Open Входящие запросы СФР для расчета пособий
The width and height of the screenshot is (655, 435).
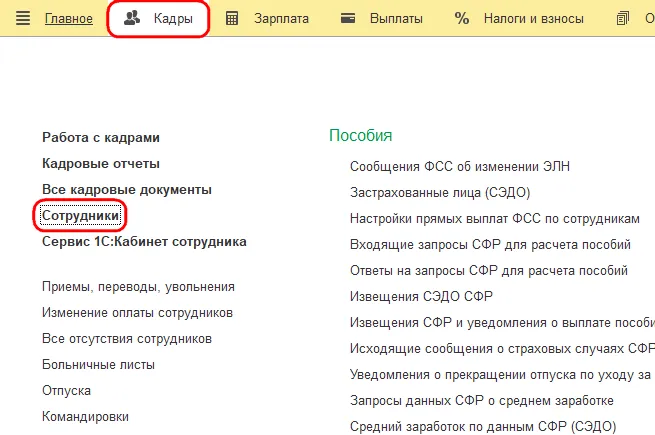click(490, 244)
